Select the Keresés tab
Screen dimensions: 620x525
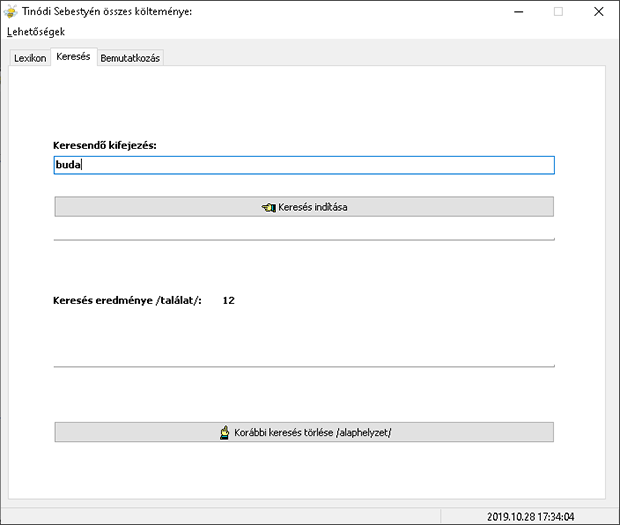pyautogui.click(x=74, y=57)
